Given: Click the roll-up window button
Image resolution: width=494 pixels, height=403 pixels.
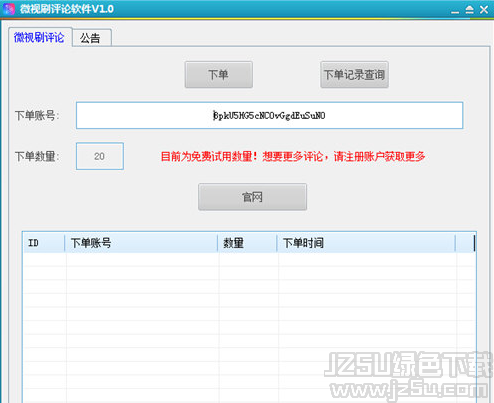Looking at the screenshot, I should click(469, 9).
